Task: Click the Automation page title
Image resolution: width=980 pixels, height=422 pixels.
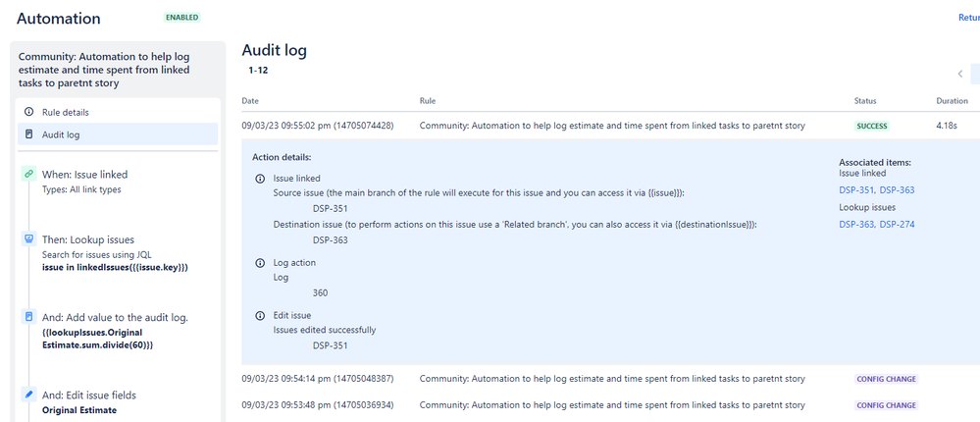Action: [x=58, y=18]
